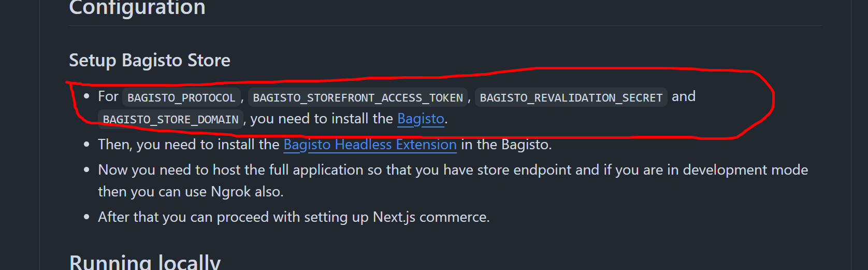
Task: Click the Setup Bagisto Store heading
Action: [150, 60]
